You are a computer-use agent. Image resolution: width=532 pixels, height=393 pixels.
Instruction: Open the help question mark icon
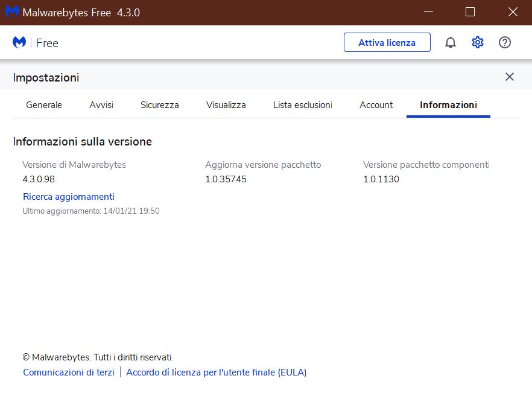point(504,42)
